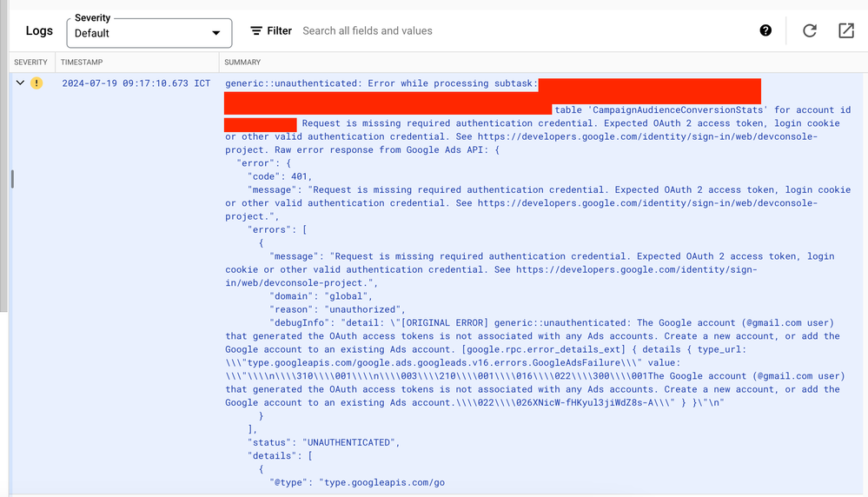The width and height of the screenshot is (868, 497).
Task: Click the "status": "UNAUTHENTICATED" line
Action: [323, 442]
